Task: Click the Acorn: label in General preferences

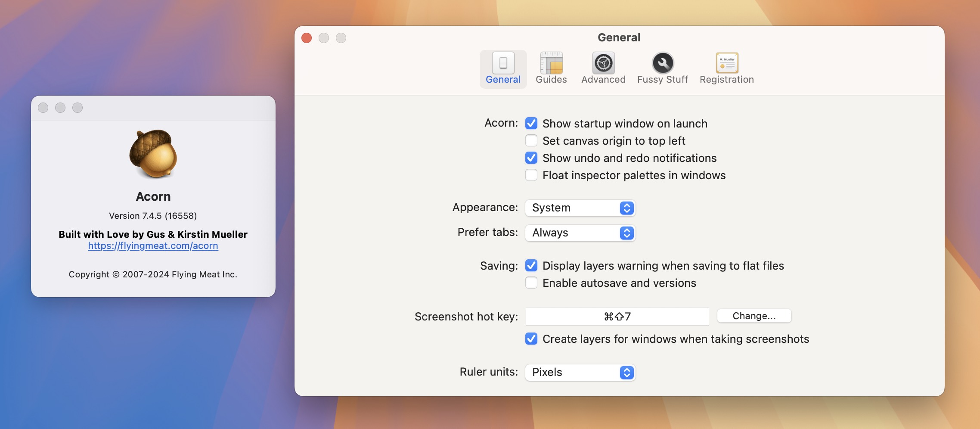Action: coord(501,123)
